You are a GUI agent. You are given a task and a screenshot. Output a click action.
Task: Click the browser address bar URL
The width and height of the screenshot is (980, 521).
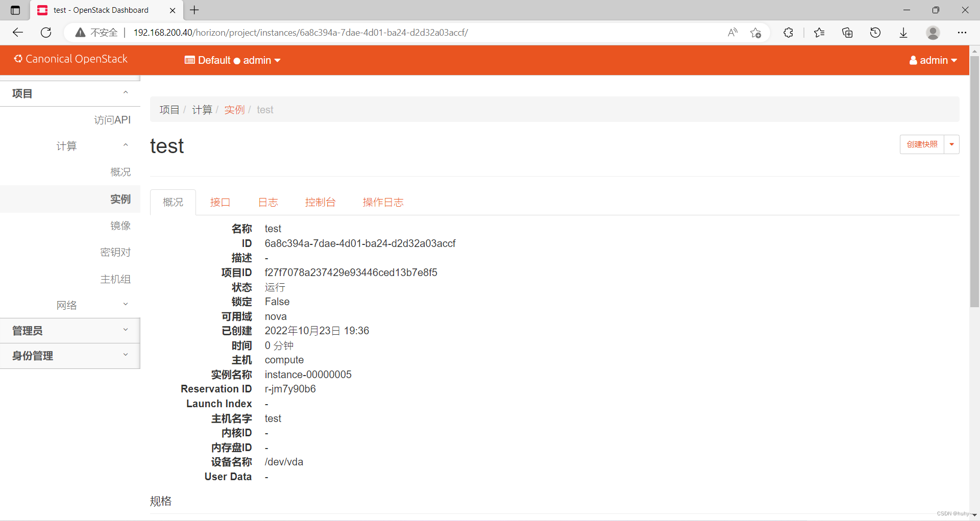click(301, 33)
